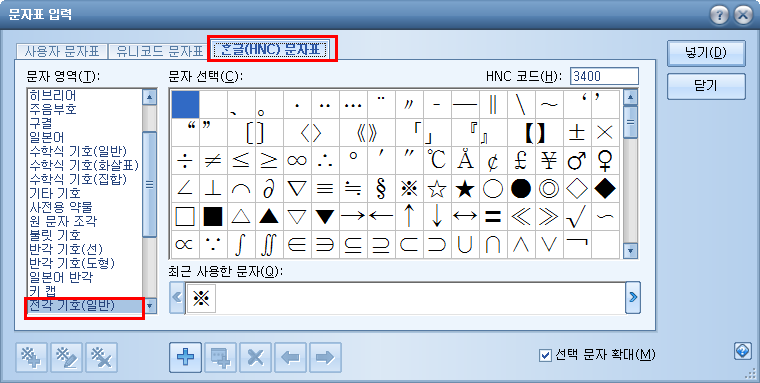Select 히브리어 in the character area list
Viewport: 760px width, 383px height.
(x=53, y=95)
